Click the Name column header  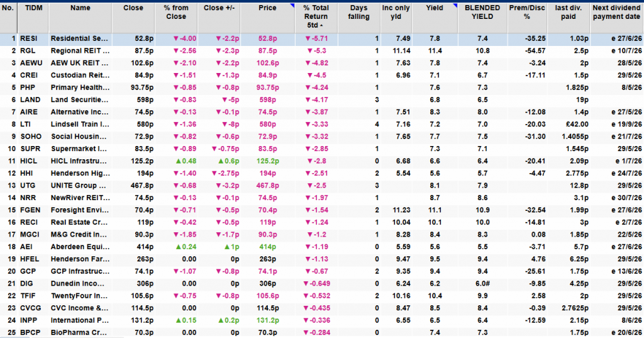[80, 9]
